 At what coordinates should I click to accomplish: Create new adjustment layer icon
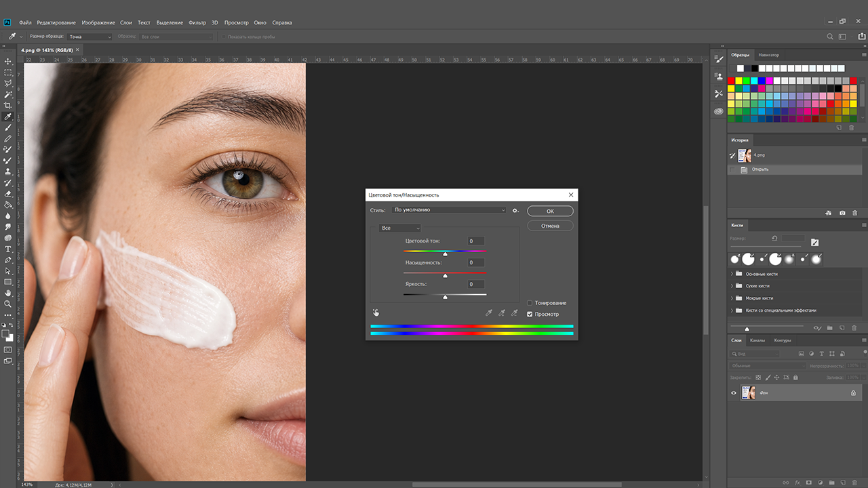tap(820, 483)
